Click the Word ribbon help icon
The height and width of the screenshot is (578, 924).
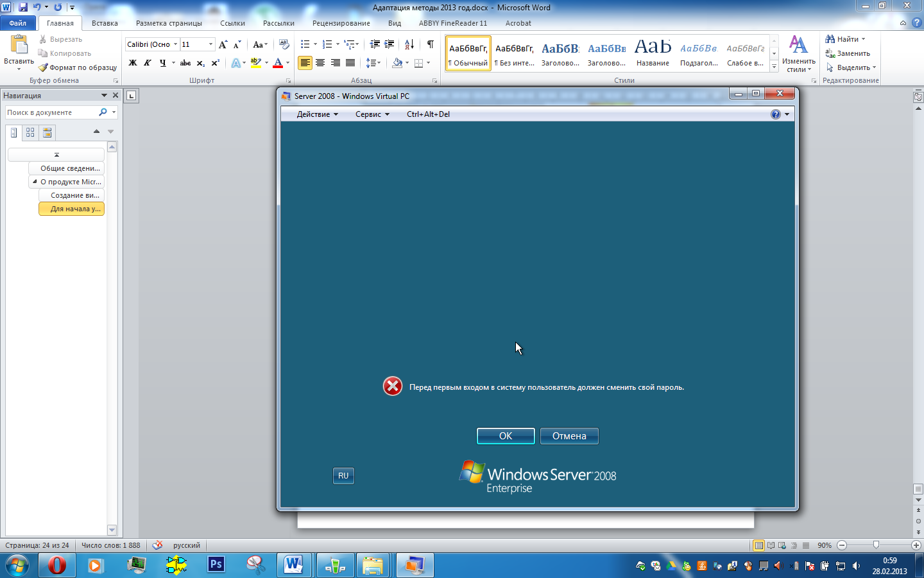(916, 22)
